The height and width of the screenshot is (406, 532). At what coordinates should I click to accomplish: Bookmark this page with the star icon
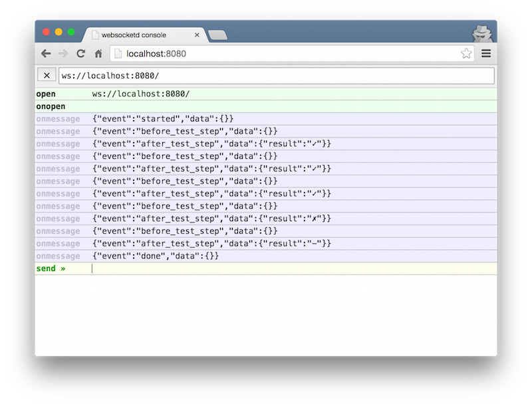(x=466, y=53)
